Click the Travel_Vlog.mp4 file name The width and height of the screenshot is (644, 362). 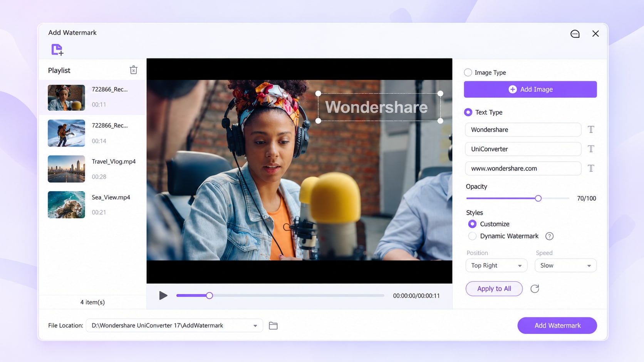click(x=114, y=162)
